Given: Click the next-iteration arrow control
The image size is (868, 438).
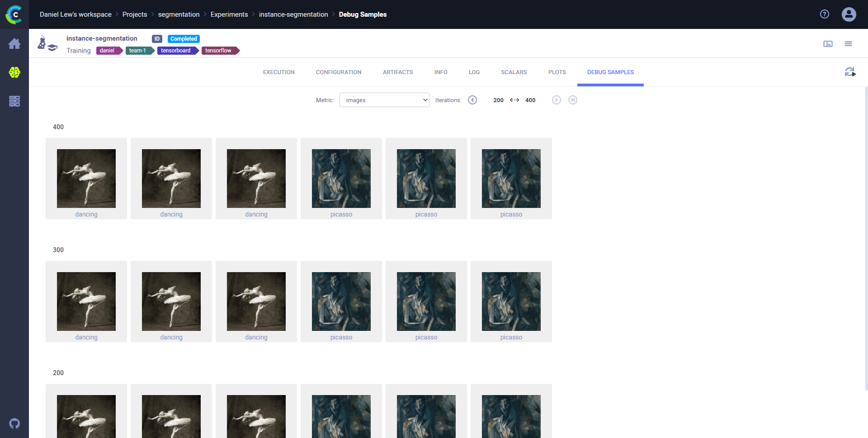Looking at the screenshot, I should pyautogui.click(x=557, y=100).
